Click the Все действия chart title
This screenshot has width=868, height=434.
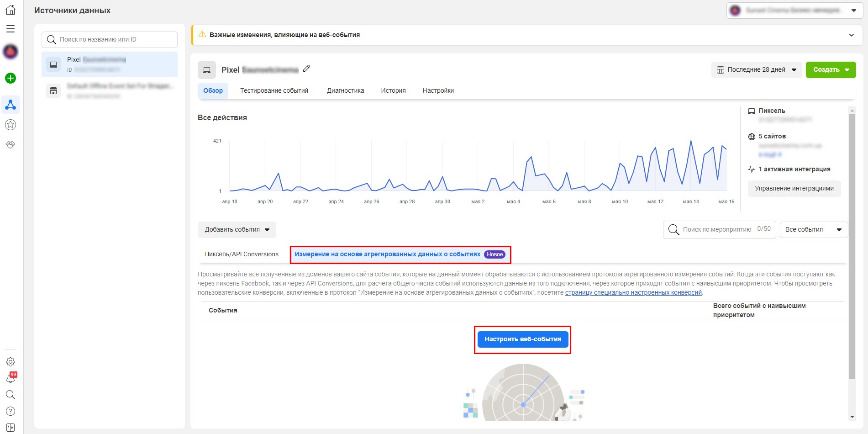222,117
